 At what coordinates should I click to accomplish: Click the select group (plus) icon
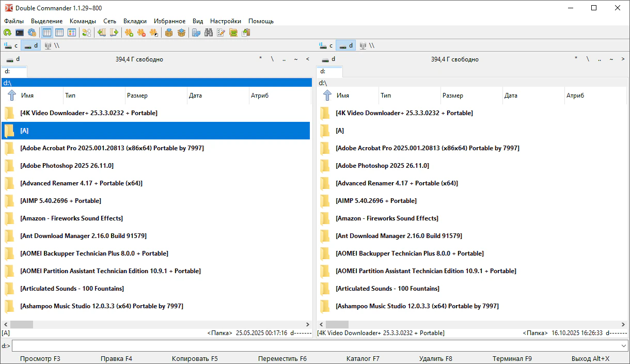(x=129, y=33)
